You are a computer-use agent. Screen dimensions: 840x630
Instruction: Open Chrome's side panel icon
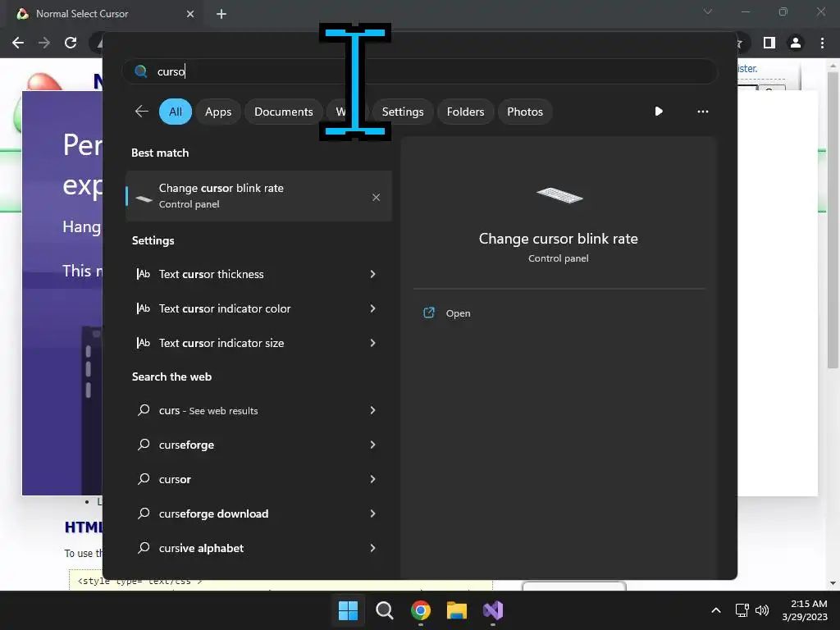point(769,43)
